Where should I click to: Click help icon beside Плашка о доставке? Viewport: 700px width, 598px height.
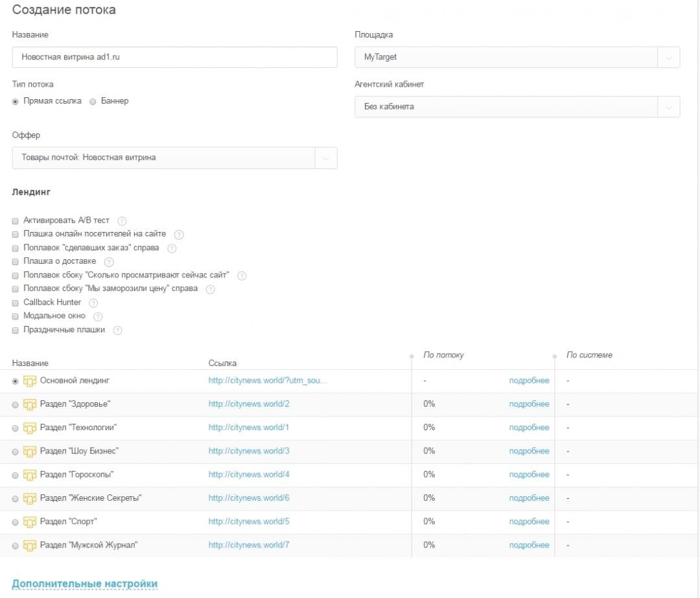(108, 262)
